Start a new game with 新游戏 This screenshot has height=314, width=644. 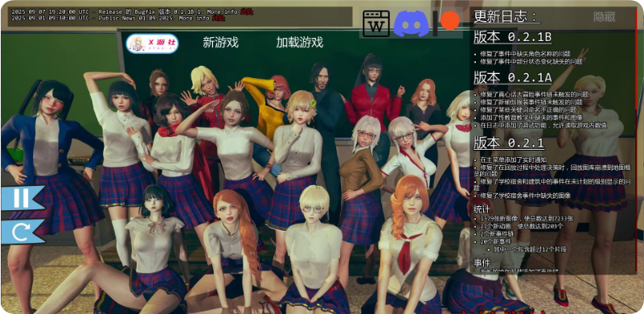(220, 43)
